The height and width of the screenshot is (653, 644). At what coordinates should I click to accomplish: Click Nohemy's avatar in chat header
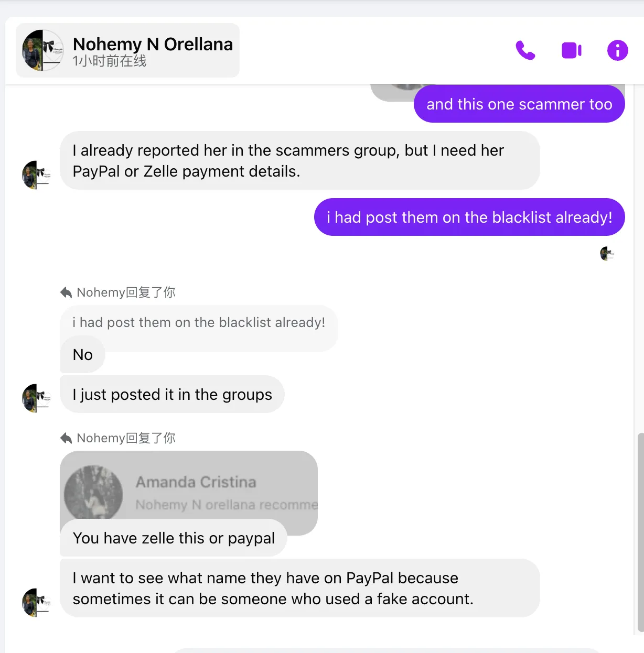click(42, 50)
